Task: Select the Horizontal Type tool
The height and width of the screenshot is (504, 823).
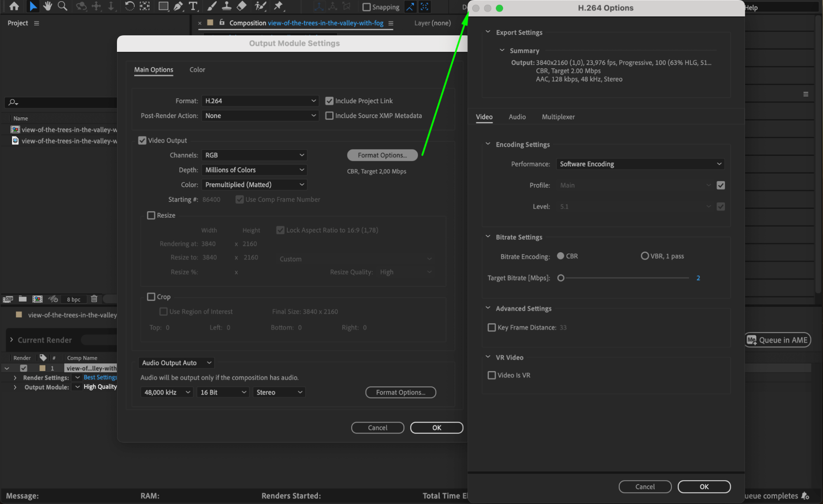Action: pos(193,6)
